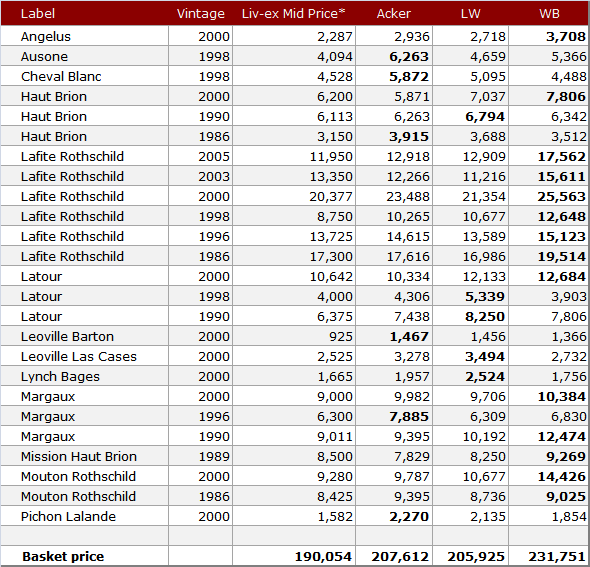Viewport: 590px width, 567px height.
Task: Click the Acker column header
Action: [394, 14]
